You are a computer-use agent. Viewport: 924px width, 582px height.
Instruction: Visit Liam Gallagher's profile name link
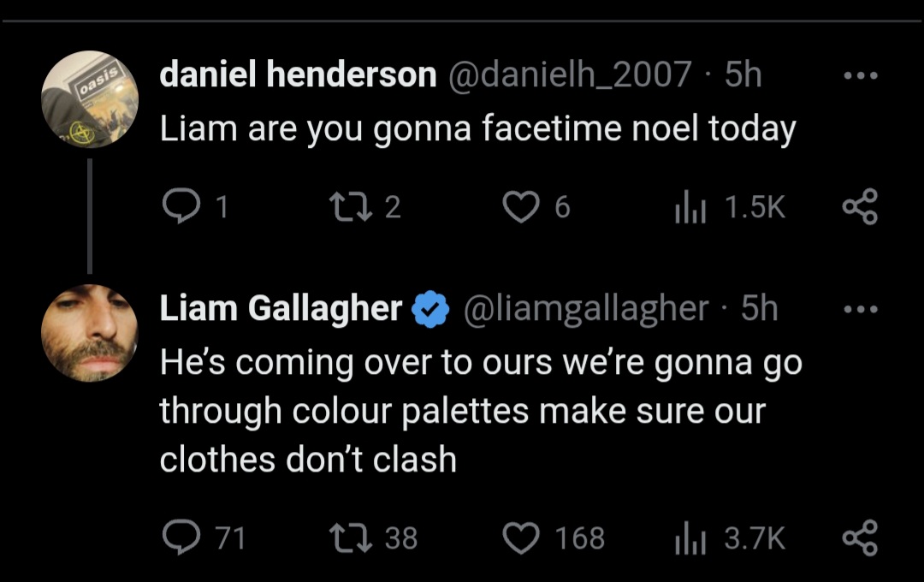point(281,309)
